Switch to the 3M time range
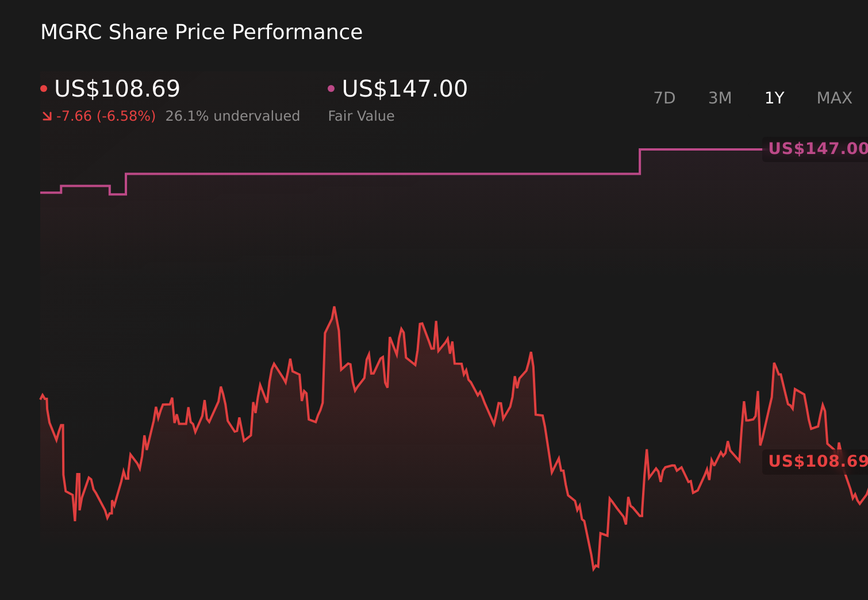Screen dimensions: 868x600 [x=720, y=98]
